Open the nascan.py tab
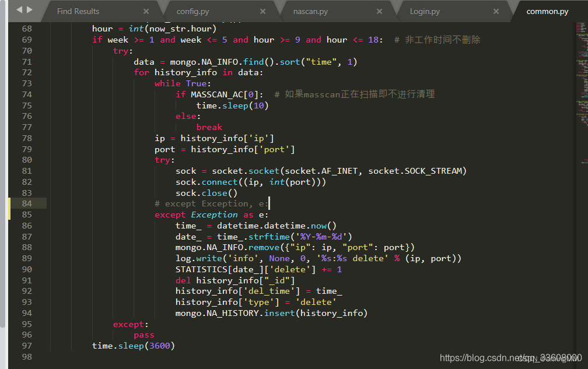Image resolution: width=588 pixels, height=369 pixels. pos(310,11)
